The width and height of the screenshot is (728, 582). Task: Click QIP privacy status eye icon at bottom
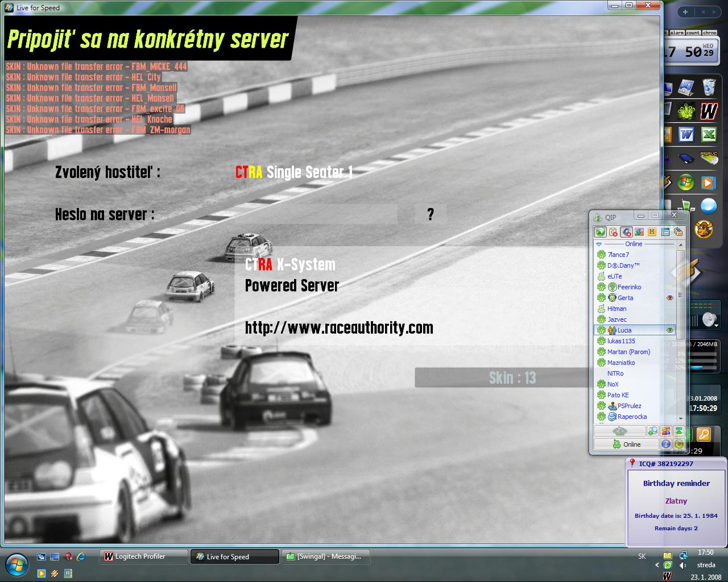coord(679,444)
